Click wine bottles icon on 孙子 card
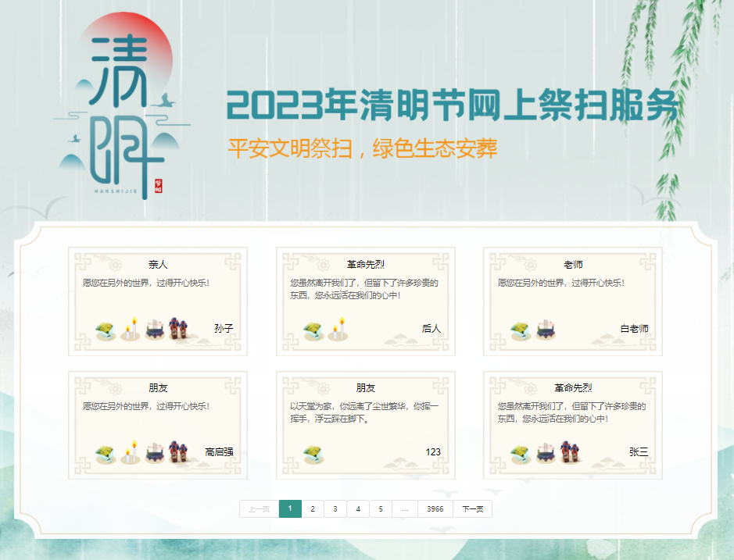 [178, 328]
